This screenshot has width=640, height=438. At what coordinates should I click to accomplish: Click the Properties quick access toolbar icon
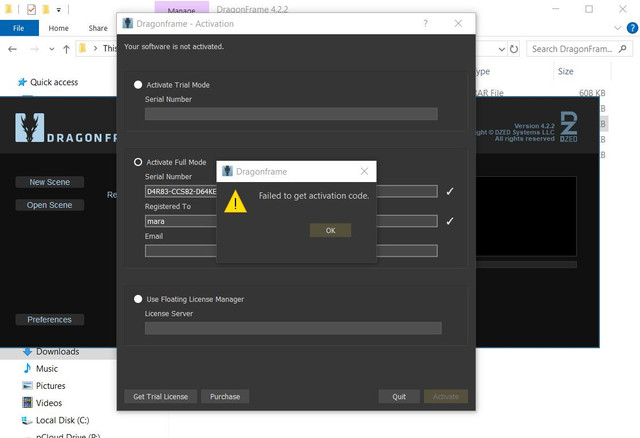pyautogui.click(x=31, y=9)
